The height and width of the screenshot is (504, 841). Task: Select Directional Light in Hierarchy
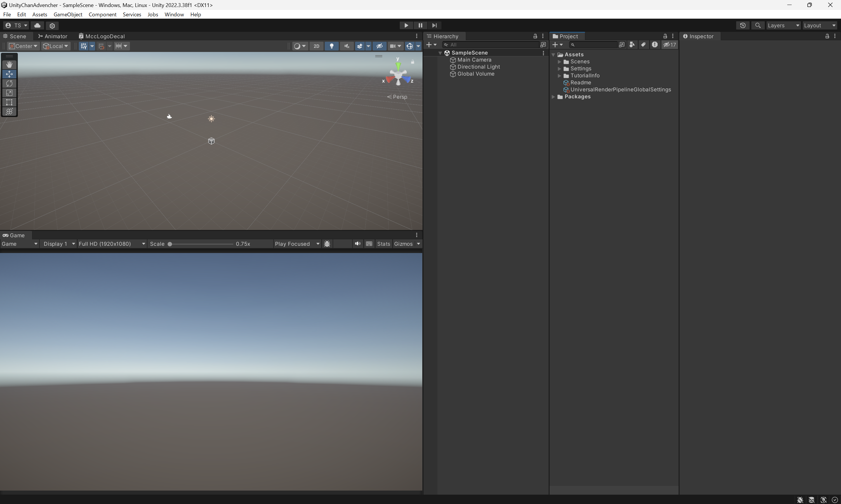478,67
